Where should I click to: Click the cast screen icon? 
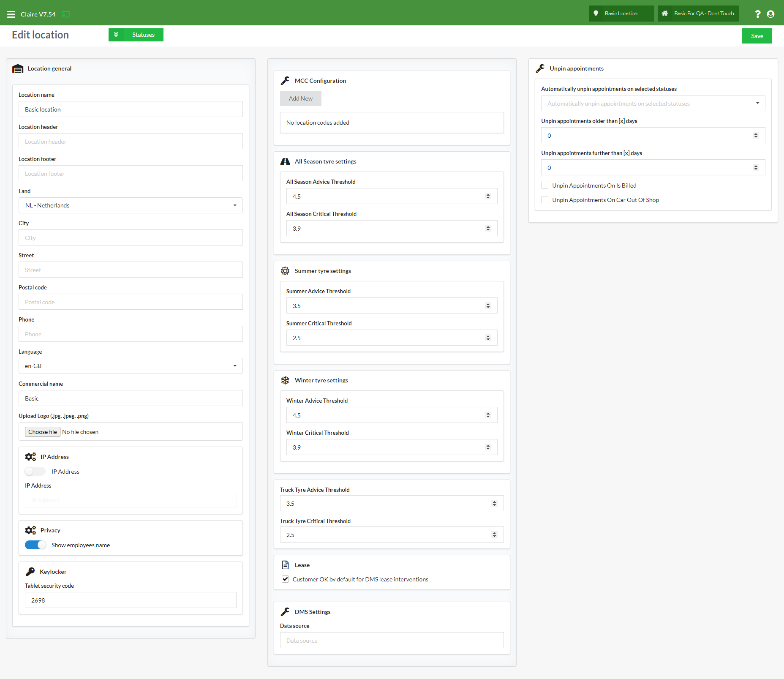click(65, 14)
